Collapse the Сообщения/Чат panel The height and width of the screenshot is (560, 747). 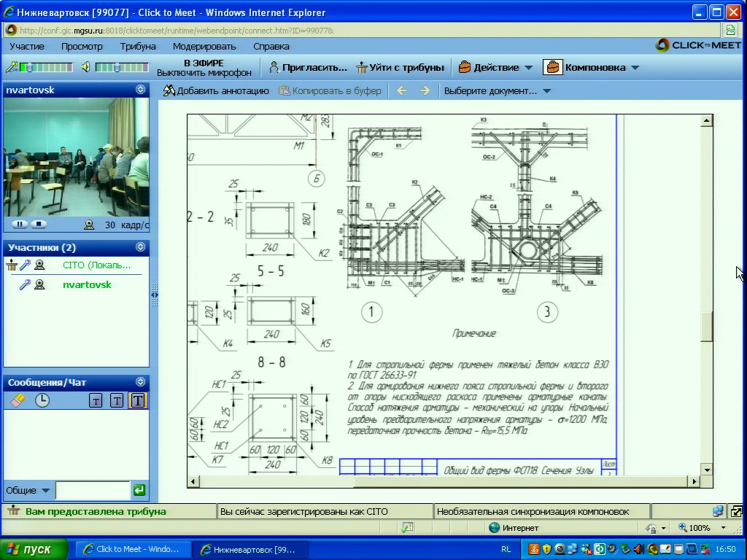pyautogui.click(x=140, y=381)
